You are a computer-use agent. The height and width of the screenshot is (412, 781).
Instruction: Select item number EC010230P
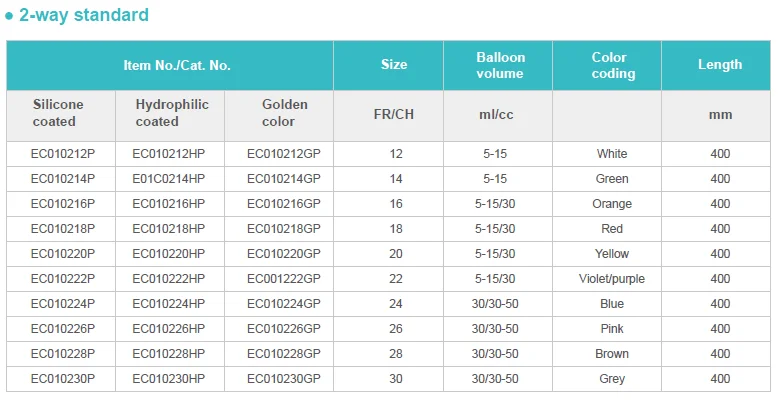point(62,379)
